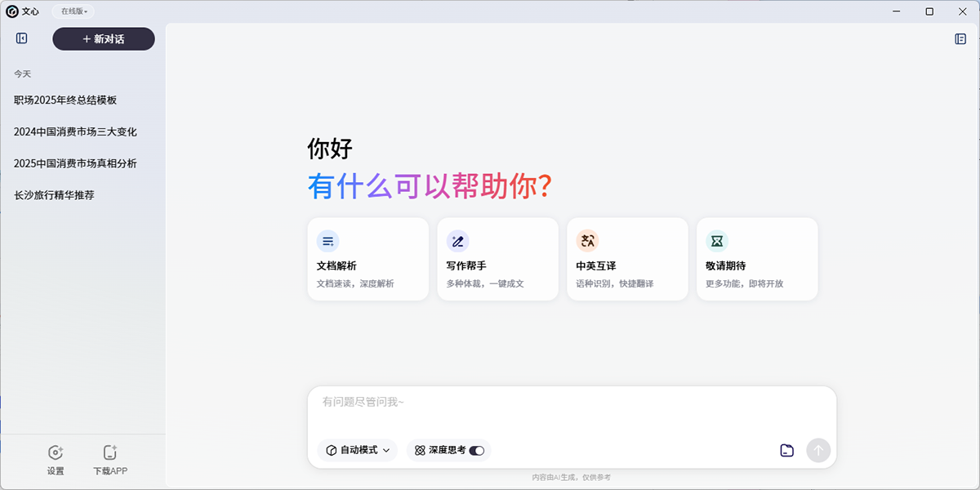Select chat 2025中国消费市场真相分析

click(x=75, y=163)
